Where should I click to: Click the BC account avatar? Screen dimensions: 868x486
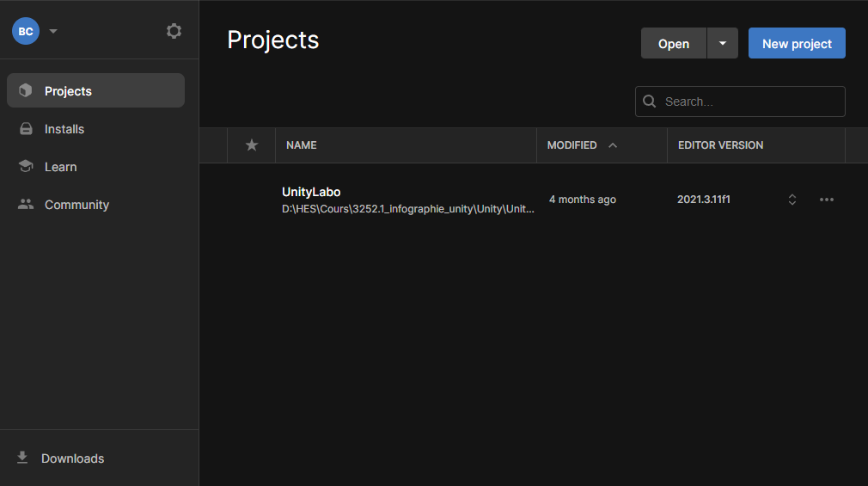click(x=26, y=31)
